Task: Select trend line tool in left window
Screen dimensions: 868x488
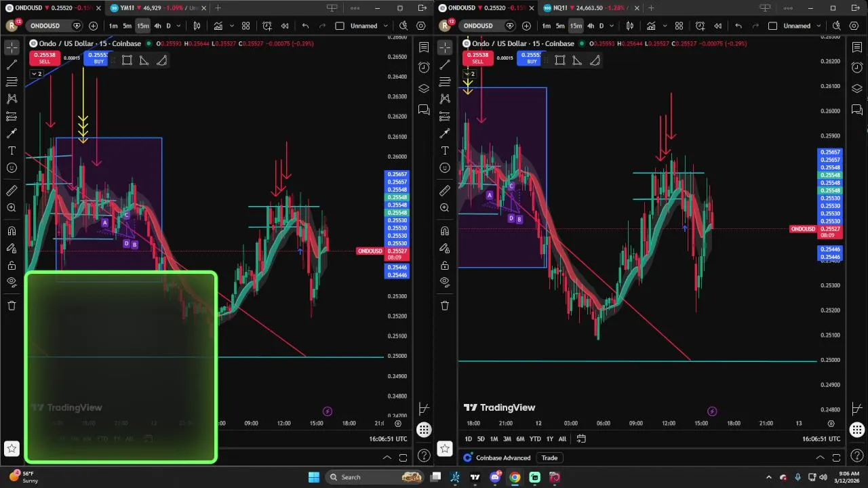Action: tap(12, 65)
